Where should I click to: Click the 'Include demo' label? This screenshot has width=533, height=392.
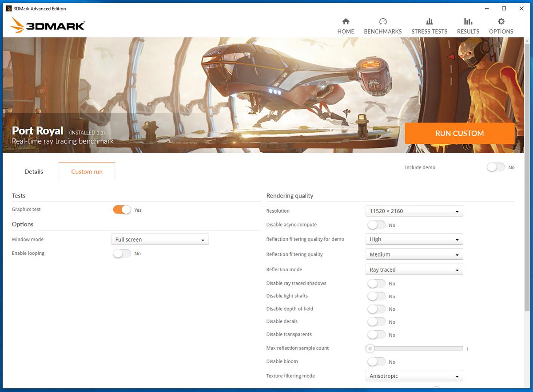(x=420, y=167)
